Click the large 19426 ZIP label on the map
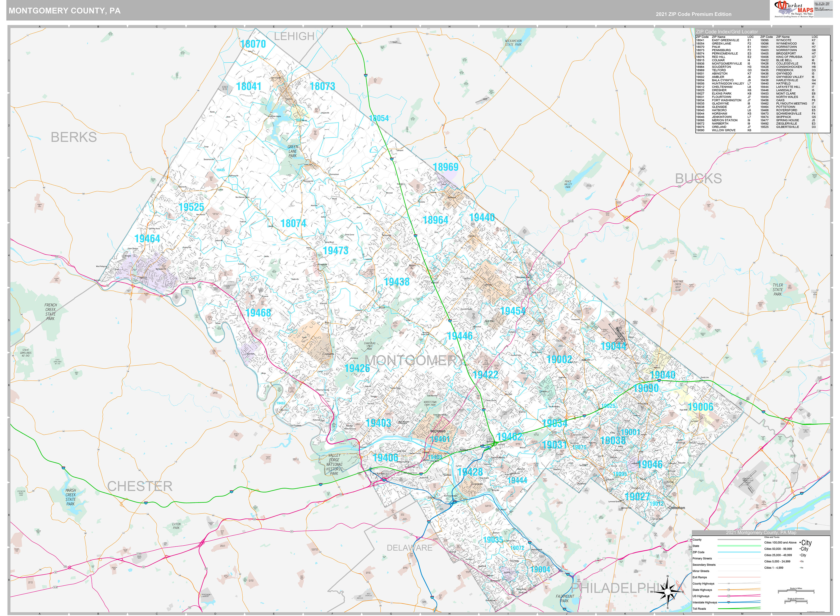Viewport: 840px width, 616px height. [357, 368]
